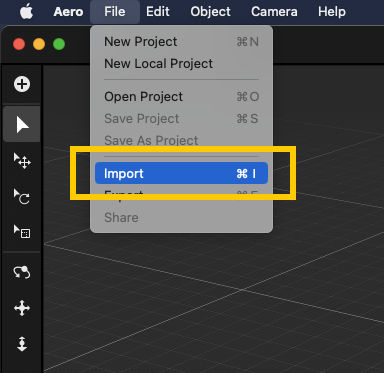Open the Camera menu
The width and height of the screenshot is (384, 373).
point(274,12)
